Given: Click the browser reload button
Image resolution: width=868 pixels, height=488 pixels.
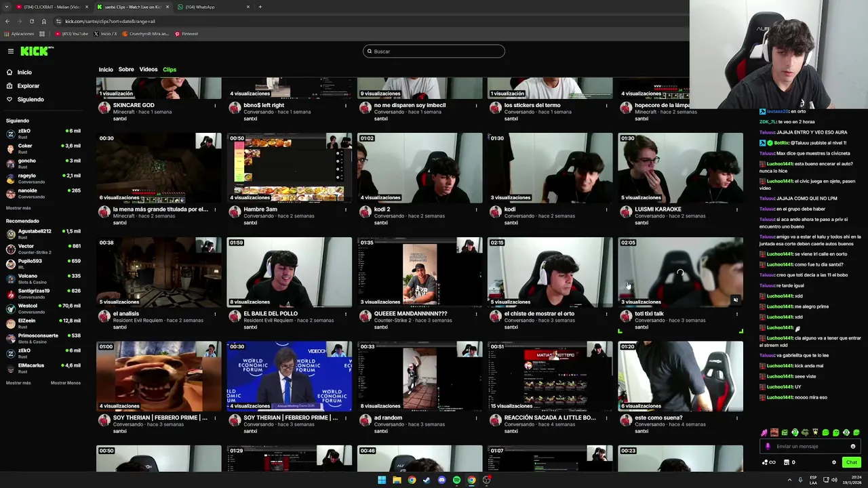Looking at the screenshot, I should click(x=31, y=21).
